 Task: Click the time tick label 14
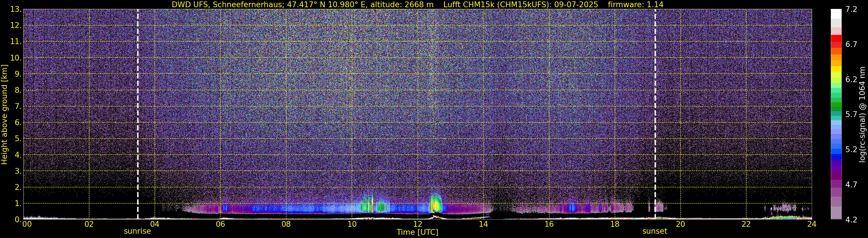coord(483,224)
